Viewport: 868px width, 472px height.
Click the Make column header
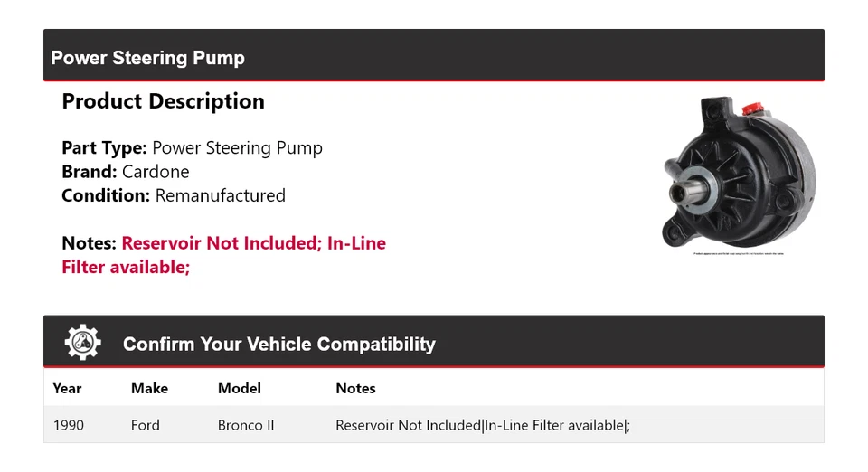click(x=149, y=388)
